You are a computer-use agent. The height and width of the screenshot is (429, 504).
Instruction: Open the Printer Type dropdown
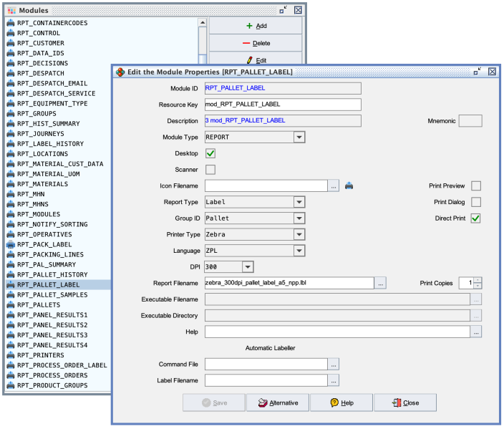point(299,234)
